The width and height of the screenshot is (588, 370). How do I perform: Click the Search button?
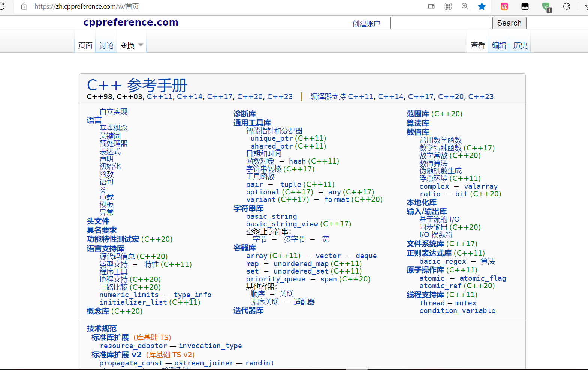click(509, 23)
